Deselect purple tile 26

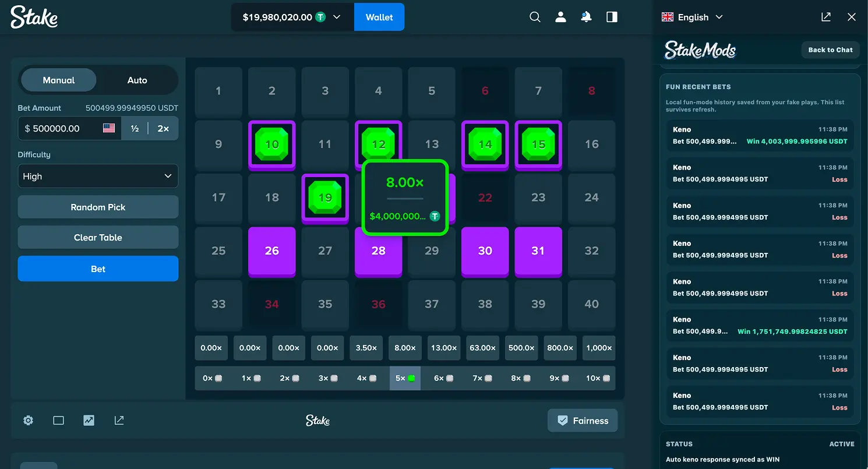click(272, 252)
